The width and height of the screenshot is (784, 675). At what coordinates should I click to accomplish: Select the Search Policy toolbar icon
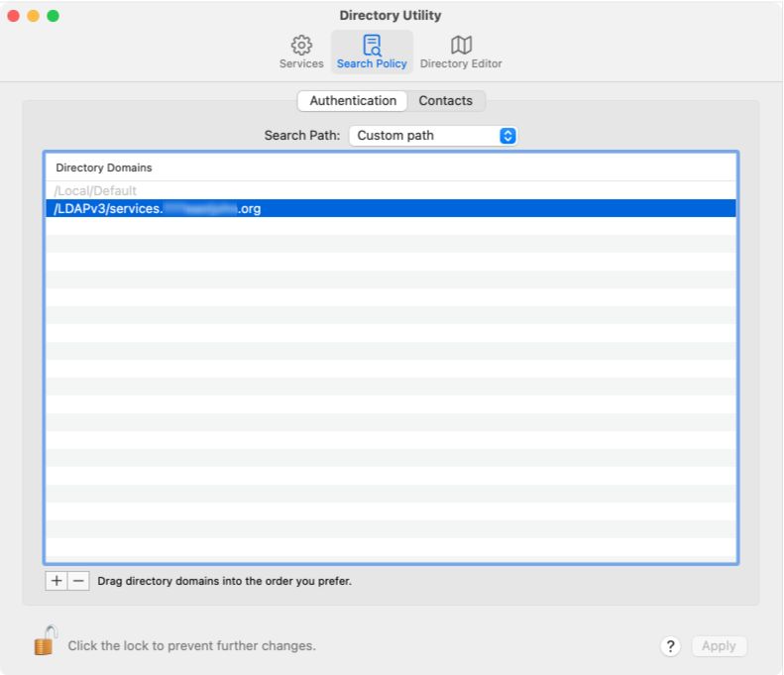coord(372,46)
